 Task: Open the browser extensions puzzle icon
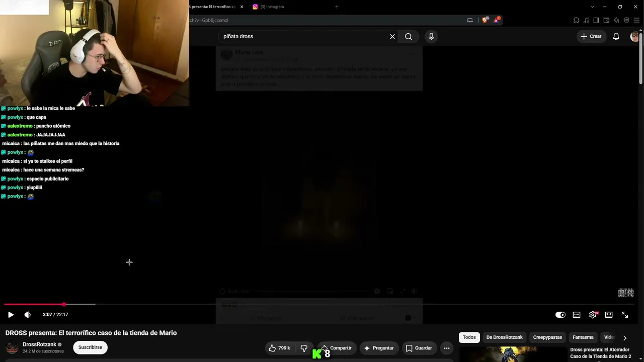[576, 20]
